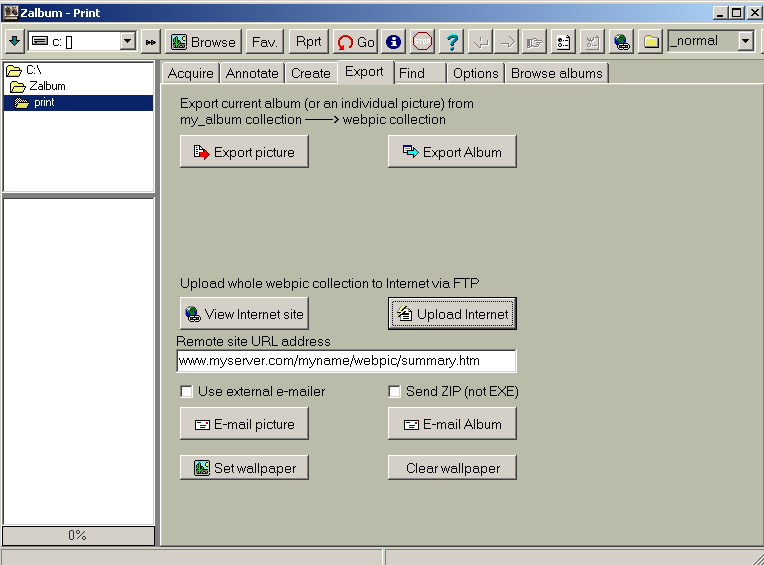764x565 pixels.
Task: Click the Export Album button
Action: (452, 151)
